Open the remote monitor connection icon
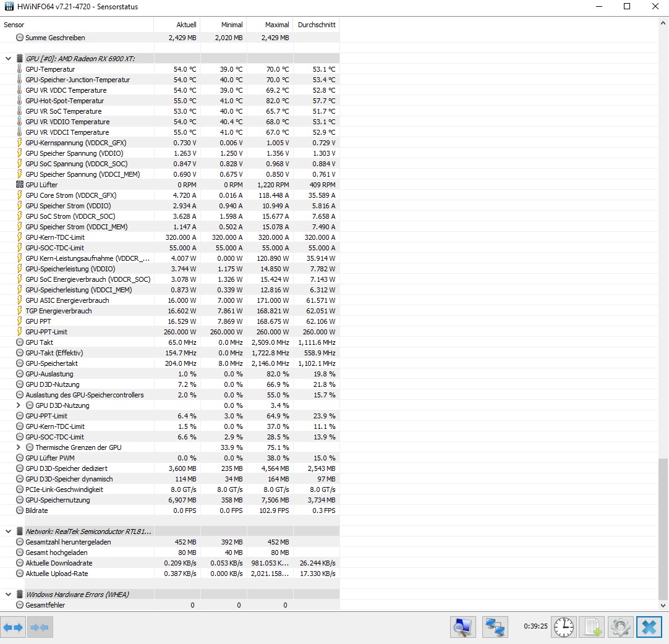The height and width of the screenshot is (644, 669). pos(463,627)
